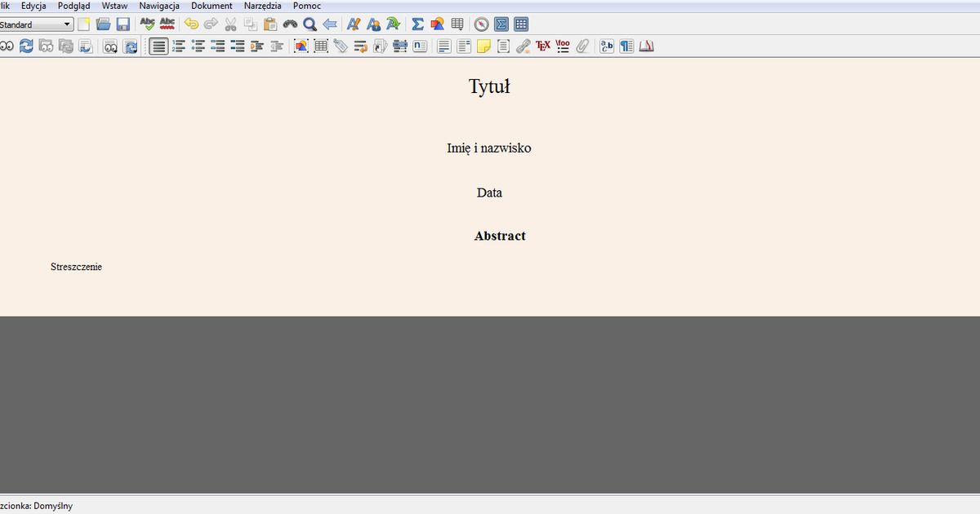Insert a hyperlink using the chain icon
980x514 pixels.
(523, 47)
